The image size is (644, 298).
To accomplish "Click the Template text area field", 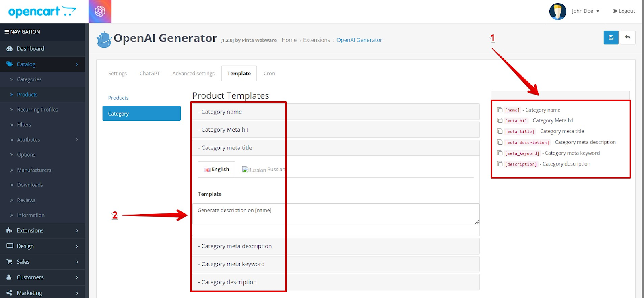I will tap(336, 214).
